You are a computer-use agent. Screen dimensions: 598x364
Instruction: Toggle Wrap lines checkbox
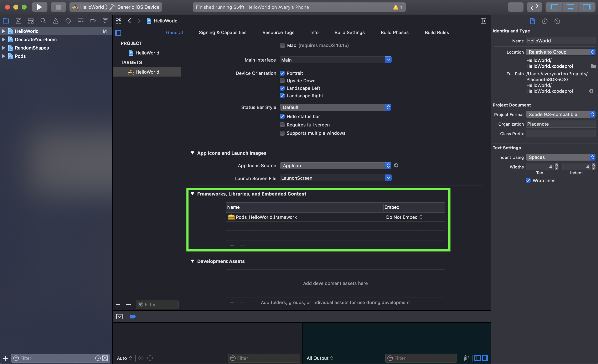point(528,181)
